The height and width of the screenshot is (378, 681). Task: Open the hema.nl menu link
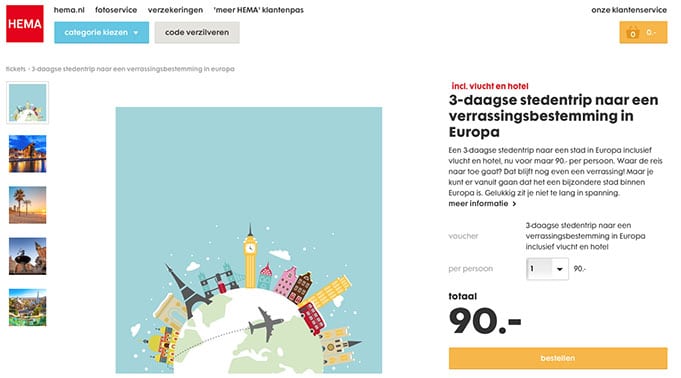point(69,10)
